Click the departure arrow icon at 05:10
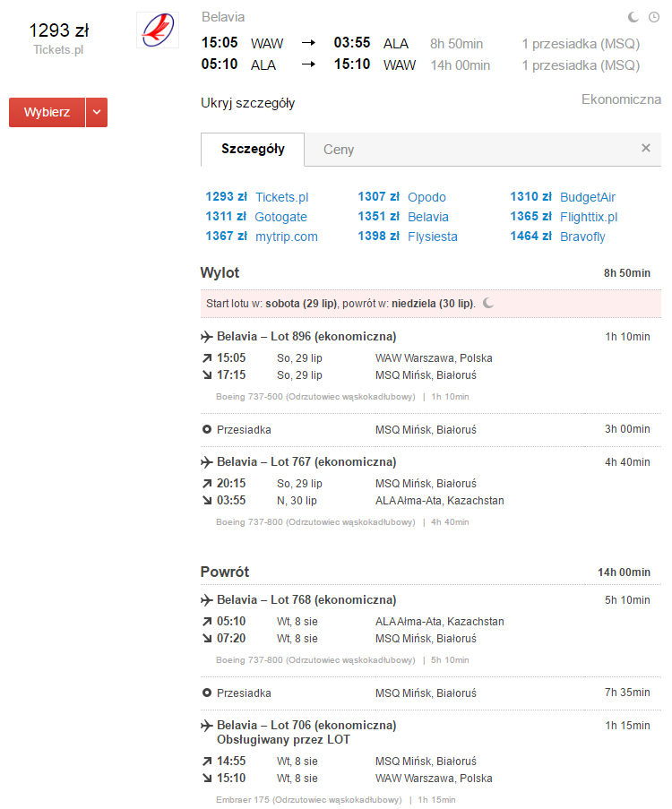Viewport: 672px width, 809px height. 207,621
